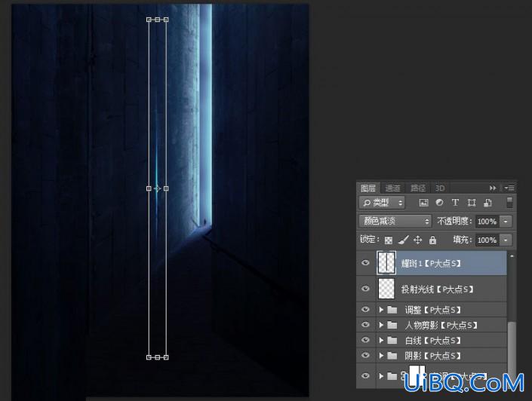Select group name 人物剪影【P大点S】

point(441,325)
